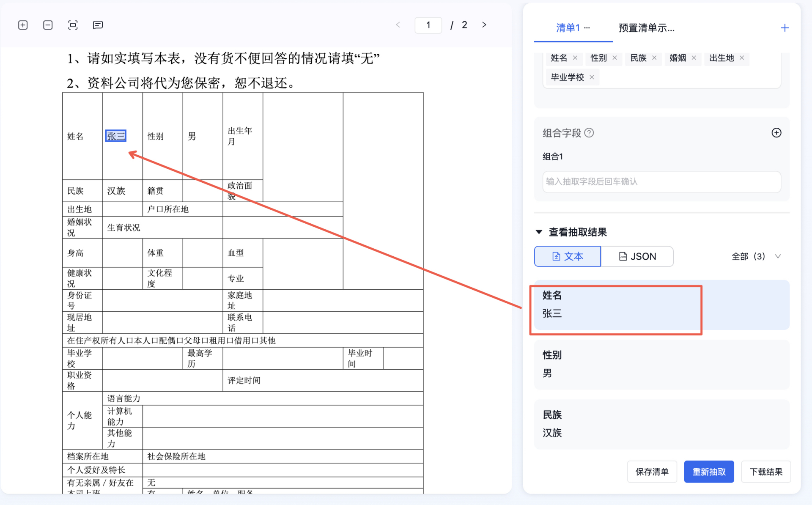812x505 pixels.
Task: Click the 下载结果 button
Action: coord(766,472)
